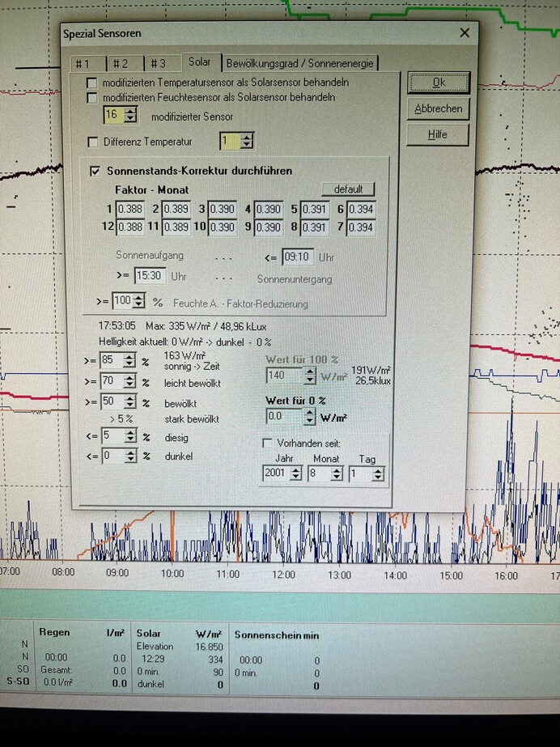Enable modifizierten Temperatursensor als Solarsensor checkbox
The image size is (560, 747).
92,83
